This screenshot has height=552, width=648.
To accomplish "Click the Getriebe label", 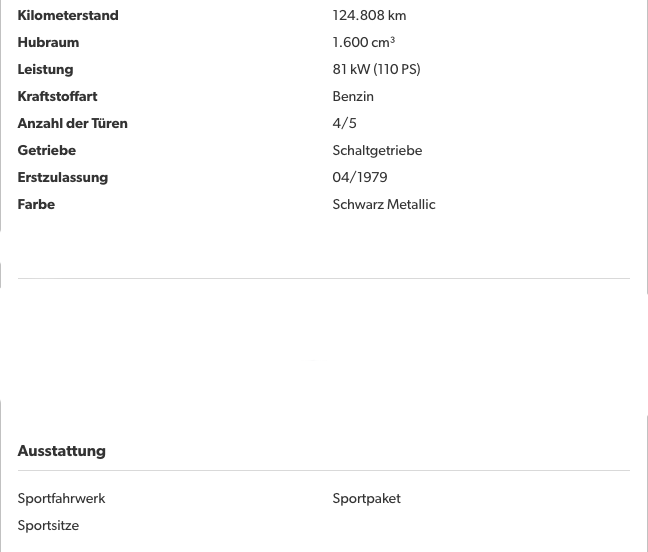I will (x=46, y=150).
